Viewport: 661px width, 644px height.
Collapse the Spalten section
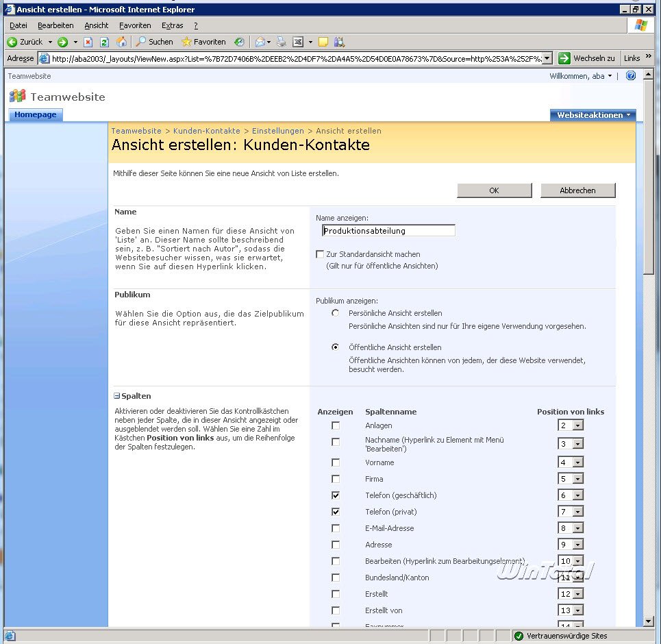pos(116,396)
